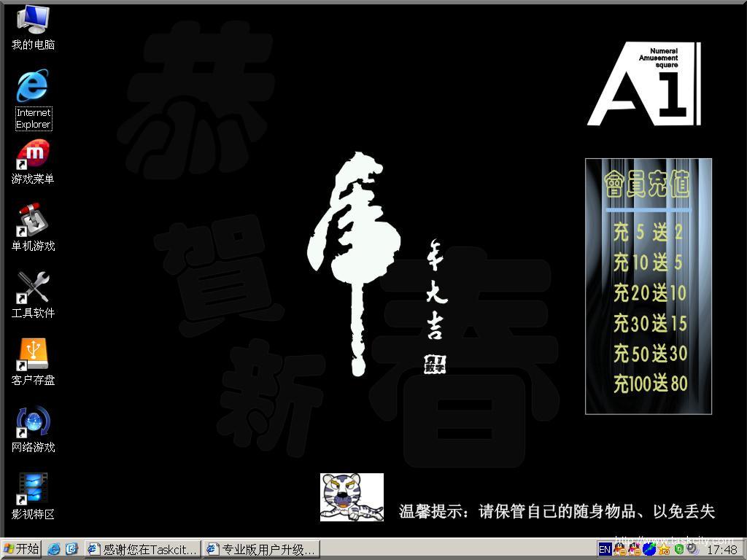Open the 网络游戏 shortcut
This screenshot has width=747, height=560.
pyautogui.click(x=33, y=423)
